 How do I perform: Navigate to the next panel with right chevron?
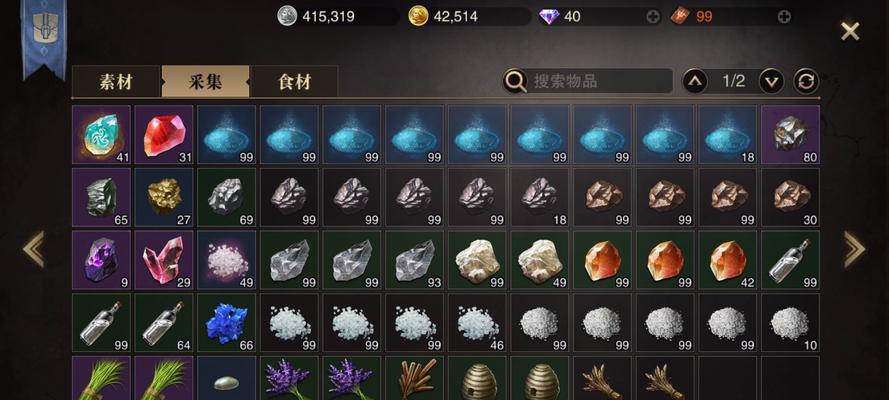tap(855, 249)
